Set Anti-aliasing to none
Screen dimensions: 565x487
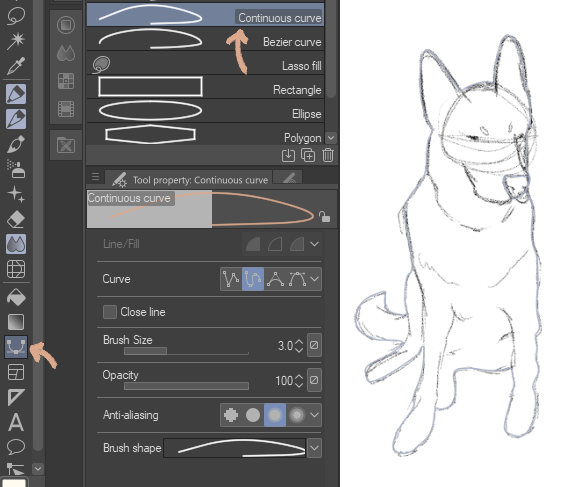231,415
